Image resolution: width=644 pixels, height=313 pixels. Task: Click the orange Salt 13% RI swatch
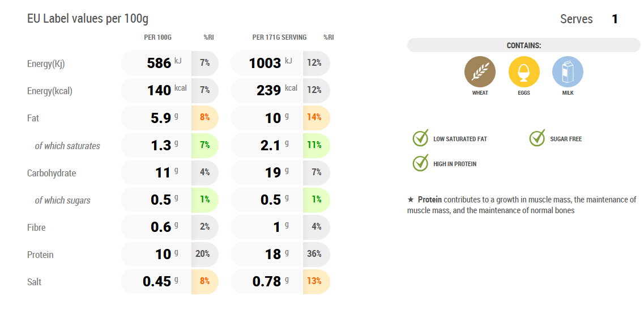[314, 281]
